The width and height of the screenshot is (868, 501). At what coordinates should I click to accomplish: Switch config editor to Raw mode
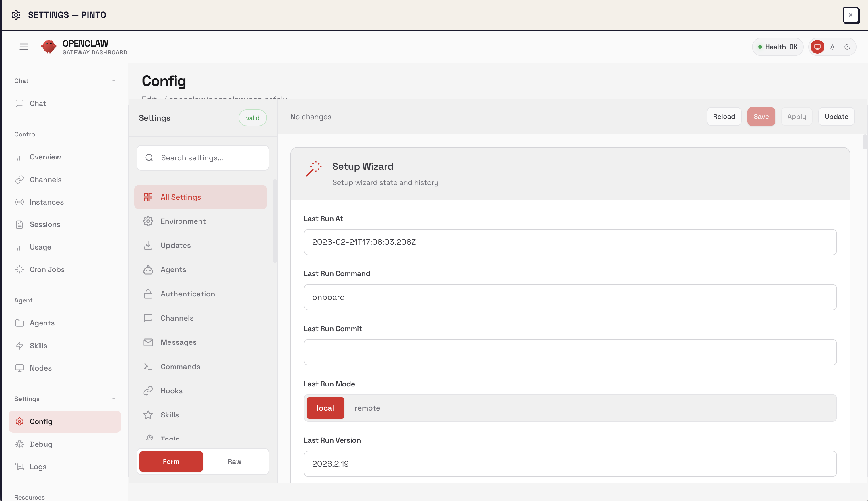(x=235, y=461)
